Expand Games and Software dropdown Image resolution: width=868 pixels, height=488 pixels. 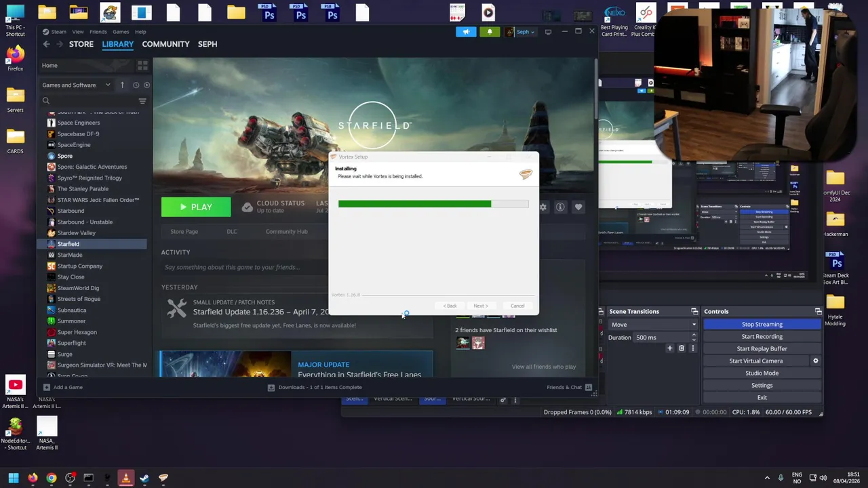(77, 85)
